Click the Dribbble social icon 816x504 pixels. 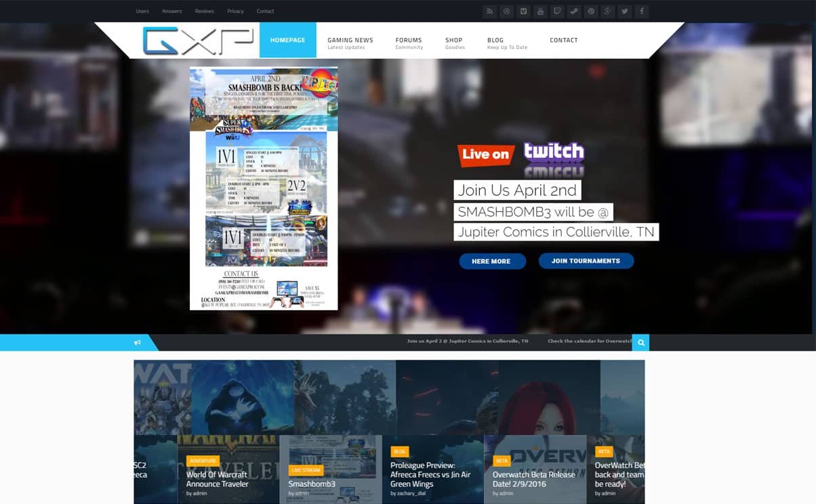coord(506,11)
